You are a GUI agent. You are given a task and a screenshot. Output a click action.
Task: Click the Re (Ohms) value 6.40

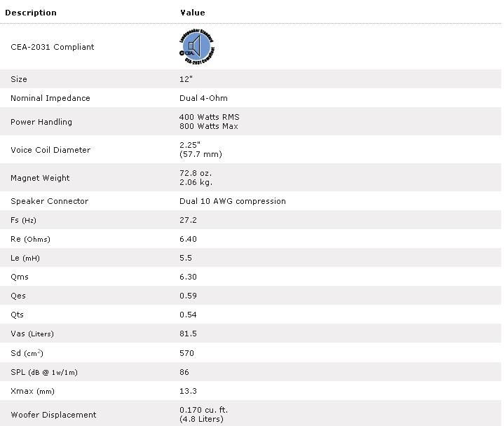tap(188, 239)
